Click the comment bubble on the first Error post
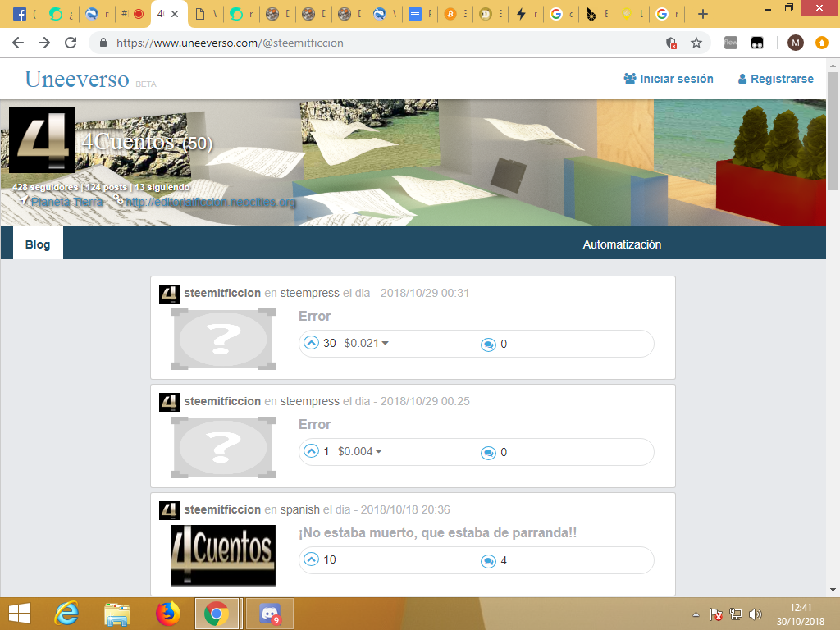The image size is (840, 630). click(488, 344)
